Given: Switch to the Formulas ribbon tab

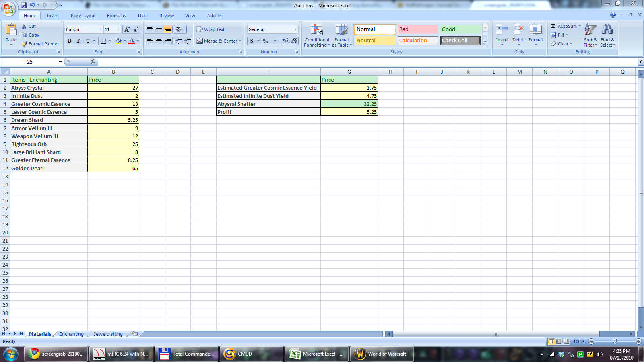Looking at the screenshot, I should click(116, 16).
